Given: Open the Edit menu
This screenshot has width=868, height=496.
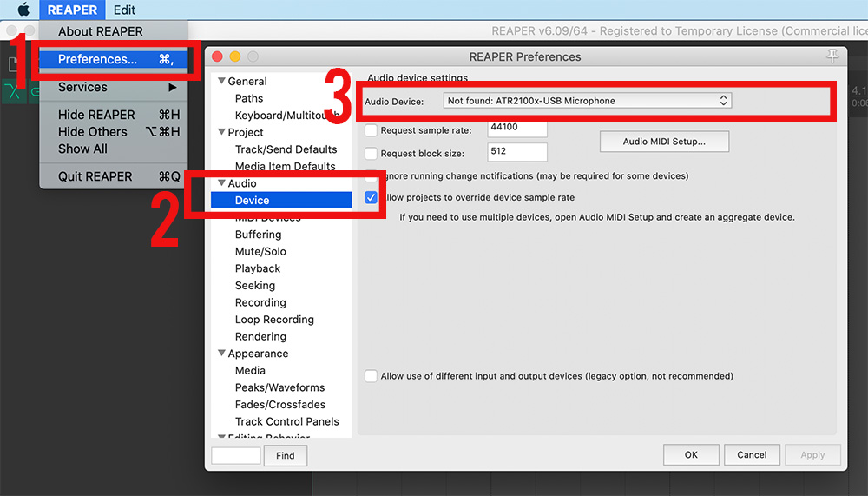Looking at the screenshot, I should [x=124, y=10].
